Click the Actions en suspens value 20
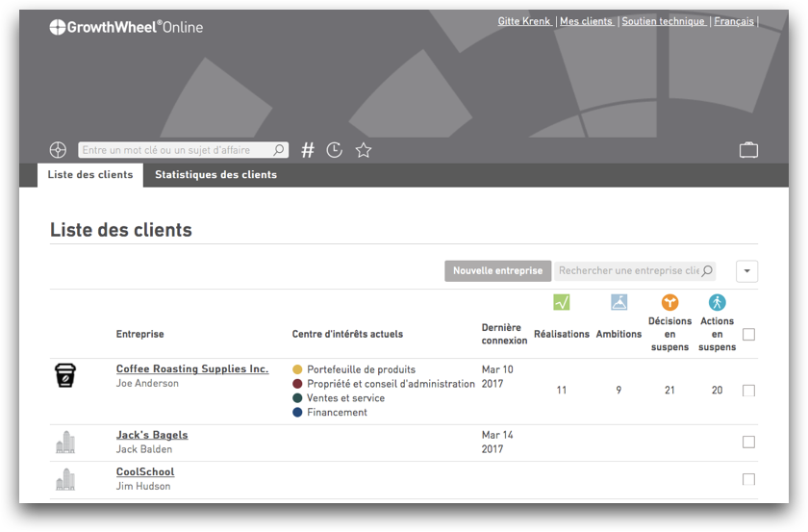 (717, 391)
